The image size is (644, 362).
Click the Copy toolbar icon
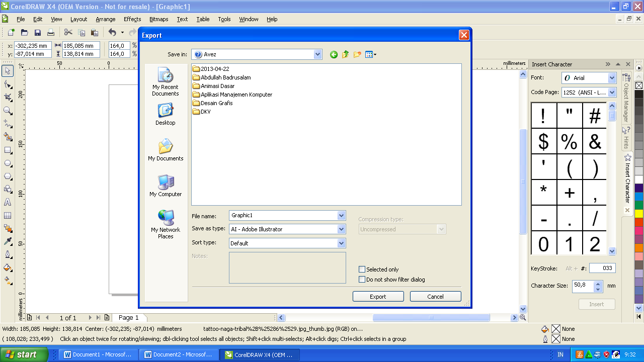[x=82, y=33]
